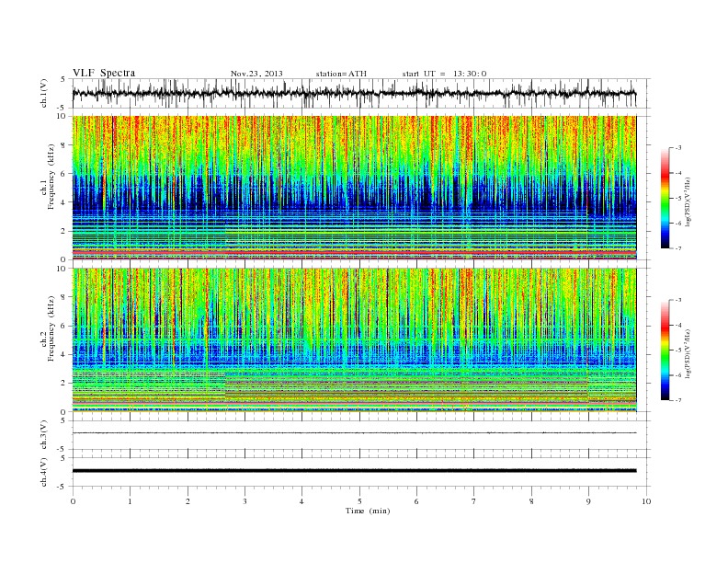This screenshot has width=728, height=563.
Task: Click the "-3" label on ch.1 color bar
Action: tap(678, 148)
